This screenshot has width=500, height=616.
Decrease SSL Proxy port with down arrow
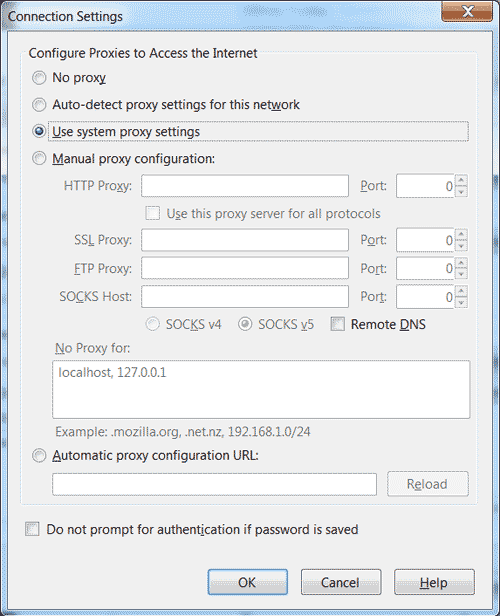pos(461,246)
